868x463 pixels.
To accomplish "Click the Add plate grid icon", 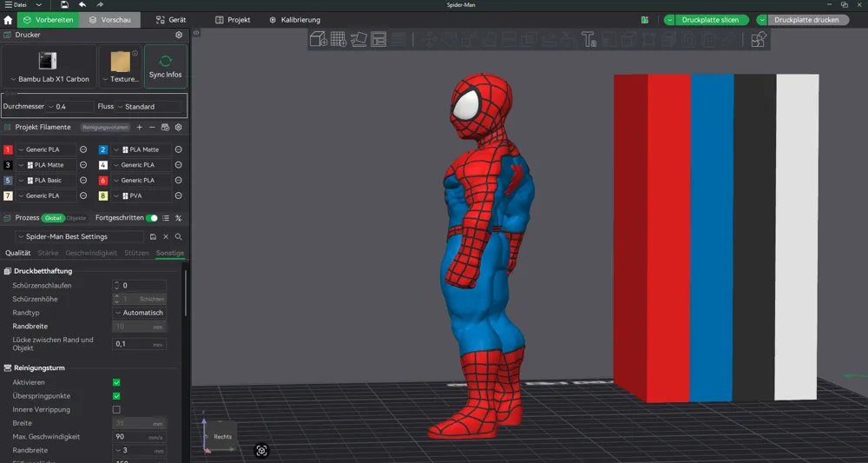I will (x=339, y=39).
